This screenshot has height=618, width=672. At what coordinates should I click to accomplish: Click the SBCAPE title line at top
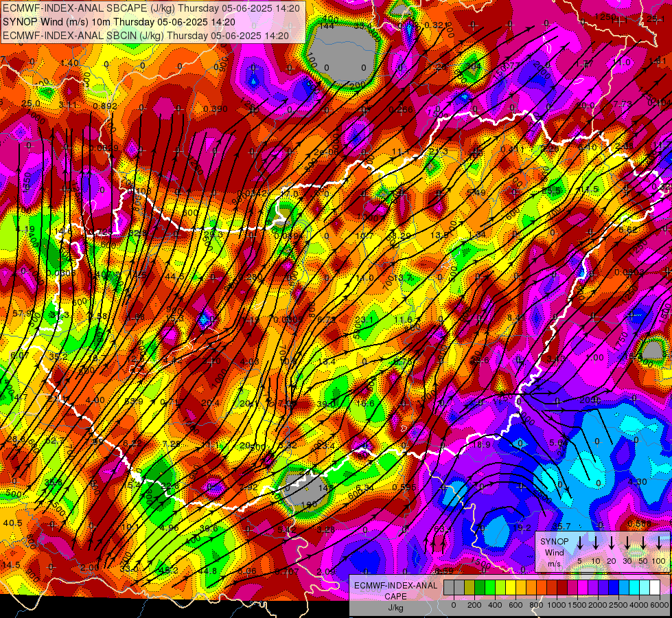[151, 8]
